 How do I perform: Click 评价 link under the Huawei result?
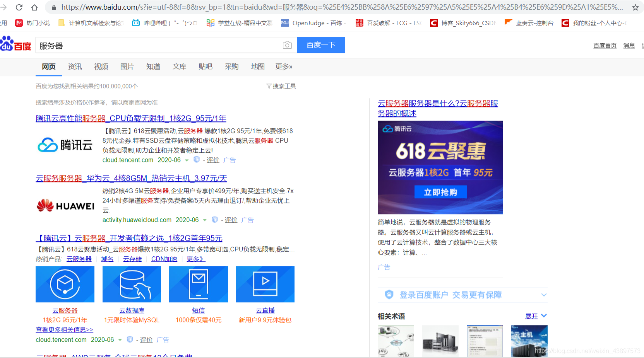pos(231,220)
